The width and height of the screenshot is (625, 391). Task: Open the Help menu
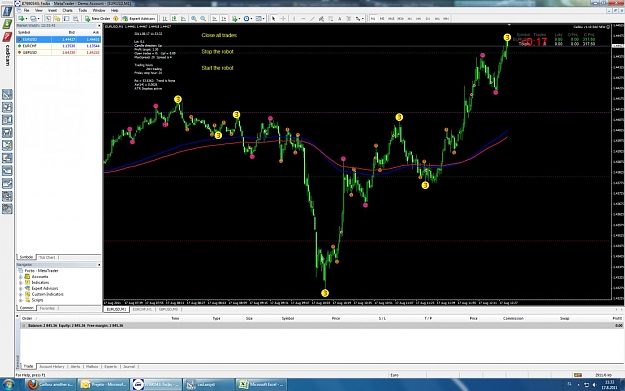[114, 10]
